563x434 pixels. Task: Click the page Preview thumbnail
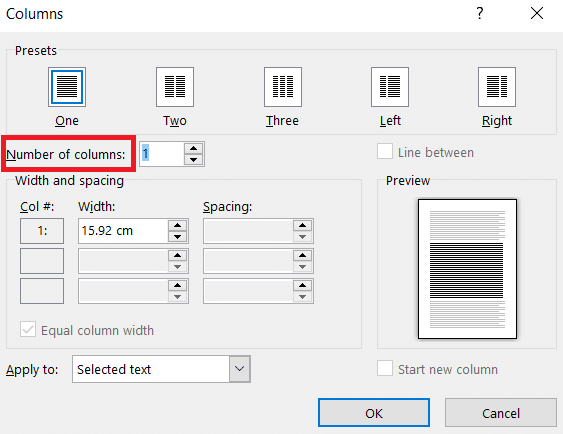467,269
